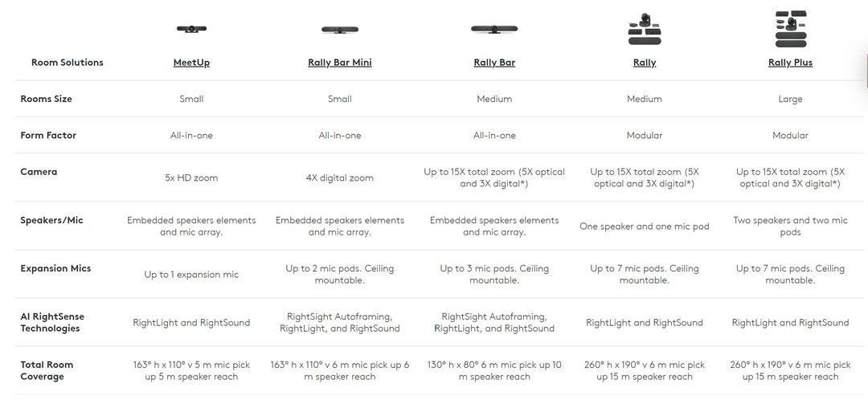This screenshot has width=868, height=404.
Task: Click the Up to 1 expansion mic cell
Action: [191, 275]
